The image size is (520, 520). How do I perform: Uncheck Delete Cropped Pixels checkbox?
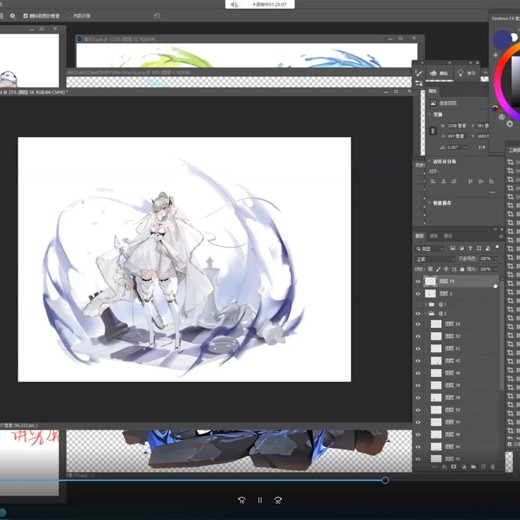click(26, 16)
